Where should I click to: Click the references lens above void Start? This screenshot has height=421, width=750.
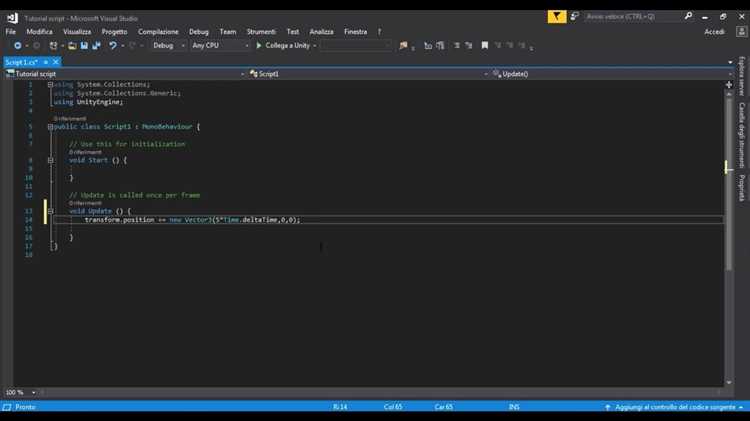pyautogui.click(x=85, y=152)
